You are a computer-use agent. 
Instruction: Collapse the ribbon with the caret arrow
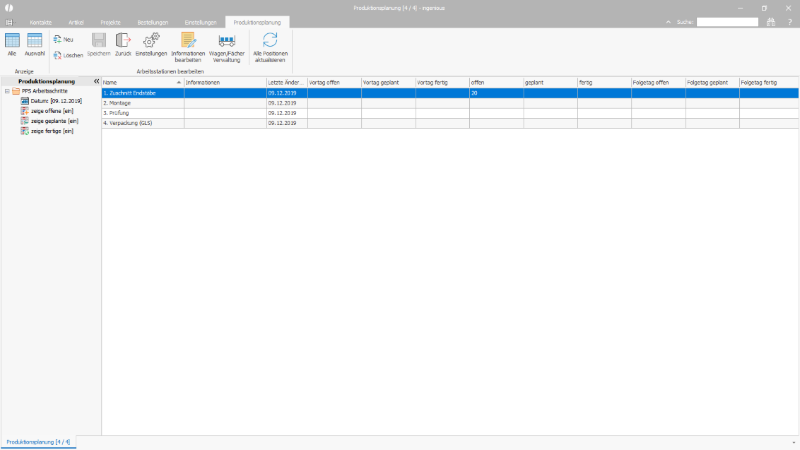[668, 22]
